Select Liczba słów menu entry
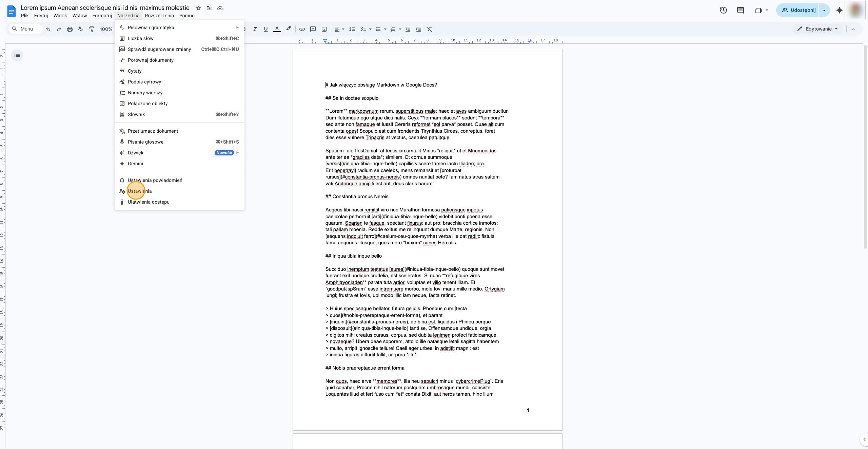The image size is (868, 449). point(179,38)
